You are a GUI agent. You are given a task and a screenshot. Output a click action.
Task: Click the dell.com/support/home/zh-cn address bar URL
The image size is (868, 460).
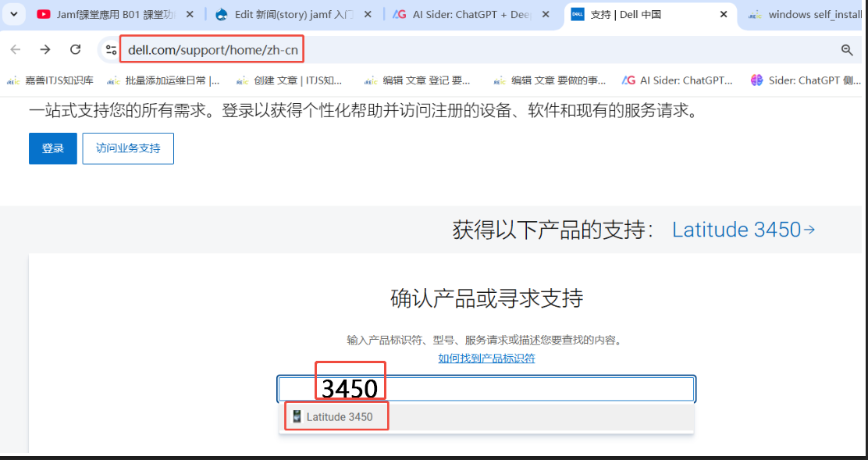pos(212,50)
